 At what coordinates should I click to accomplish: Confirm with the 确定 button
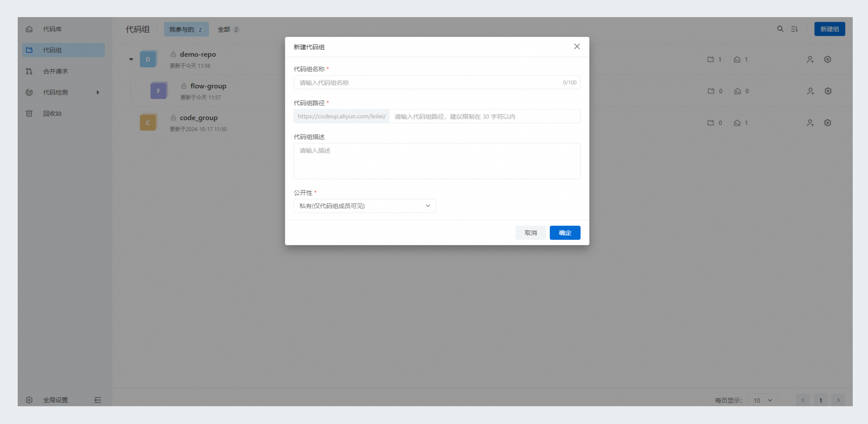(x=565, y=233)
